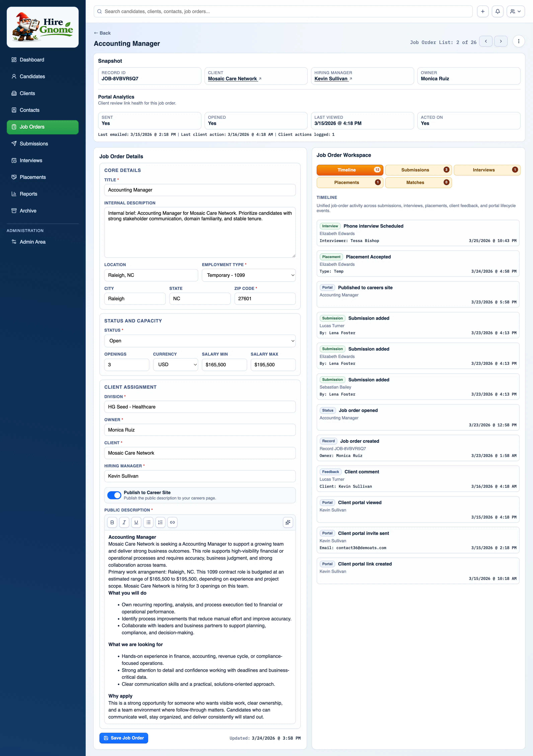Open the user account menu
Image resolution: width=533 pixels, height=756 pixels.
click(x=516, y=12)
